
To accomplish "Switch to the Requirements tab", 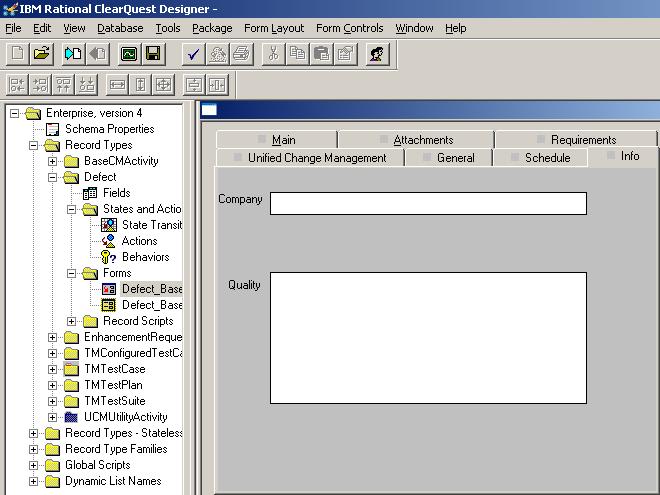I will click(576, 140).
